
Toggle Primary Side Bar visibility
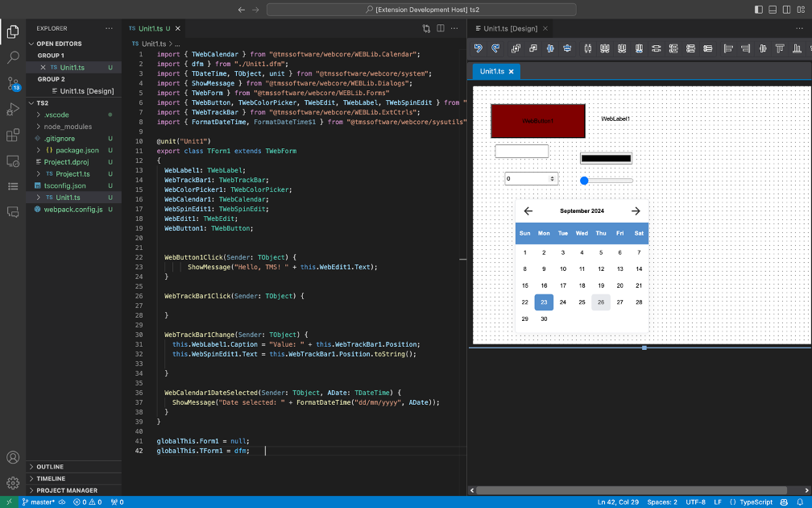coord(759,10)
